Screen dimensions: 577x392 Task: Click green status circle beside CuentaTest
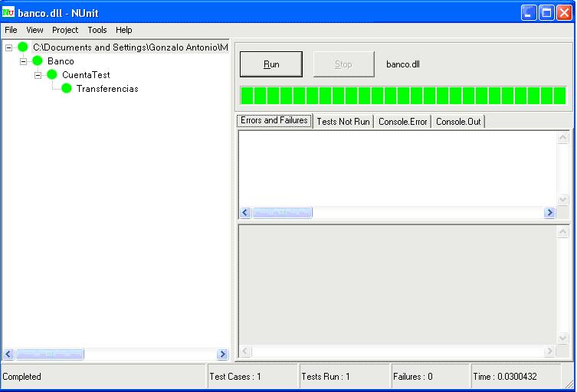tap(52, 75)
